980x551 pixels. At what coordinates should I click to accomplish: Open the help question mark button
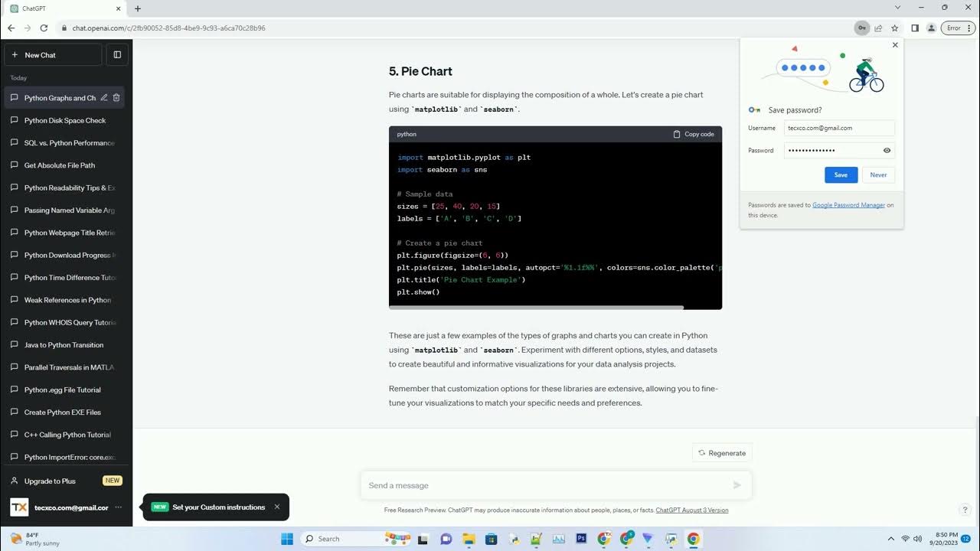(965, 510)
